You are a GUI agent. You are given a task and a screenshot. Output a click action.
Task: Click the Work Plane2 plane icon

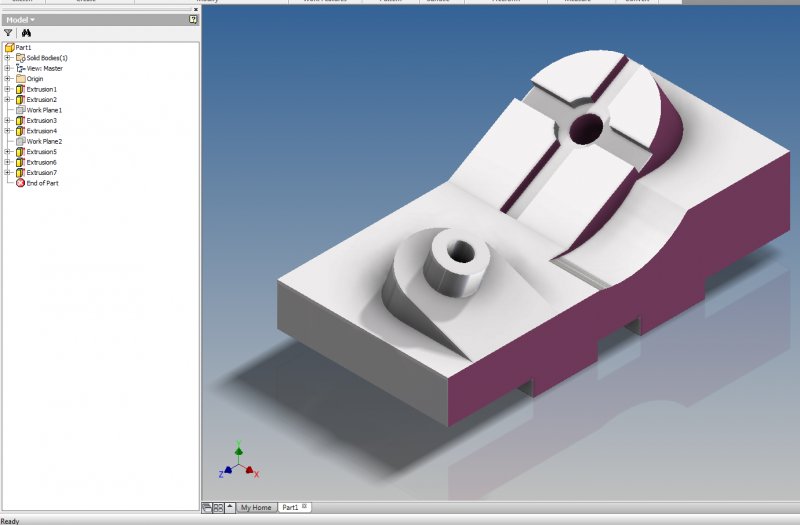20,141
